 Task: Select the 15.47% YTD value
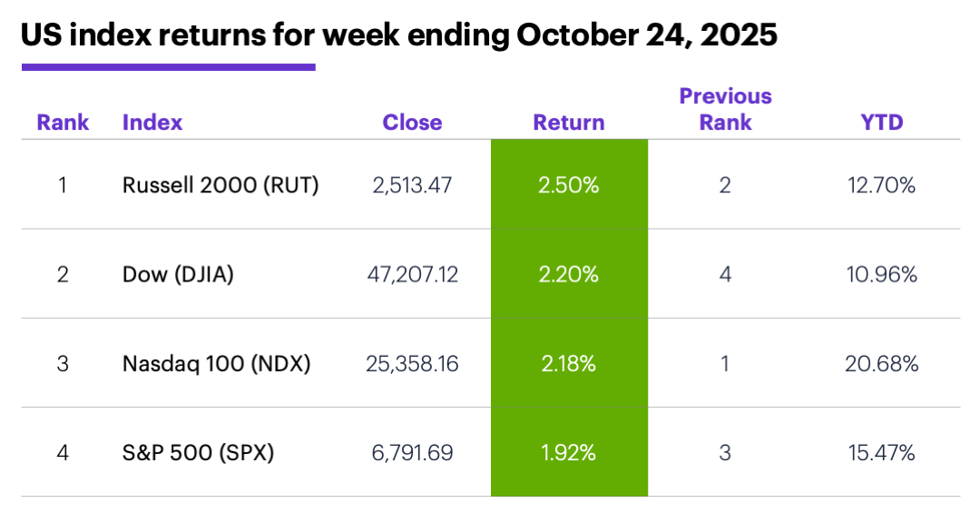click(882, 452)
